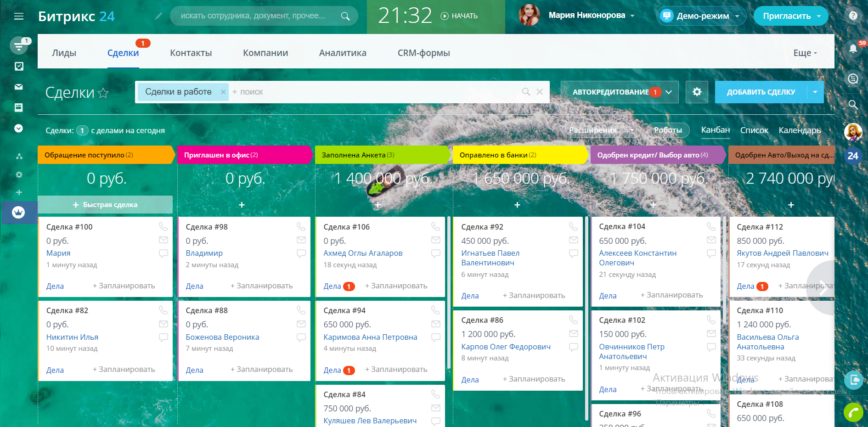Open Дела on Сделка #106 card
Screen dimensions: 868x427
332,286
